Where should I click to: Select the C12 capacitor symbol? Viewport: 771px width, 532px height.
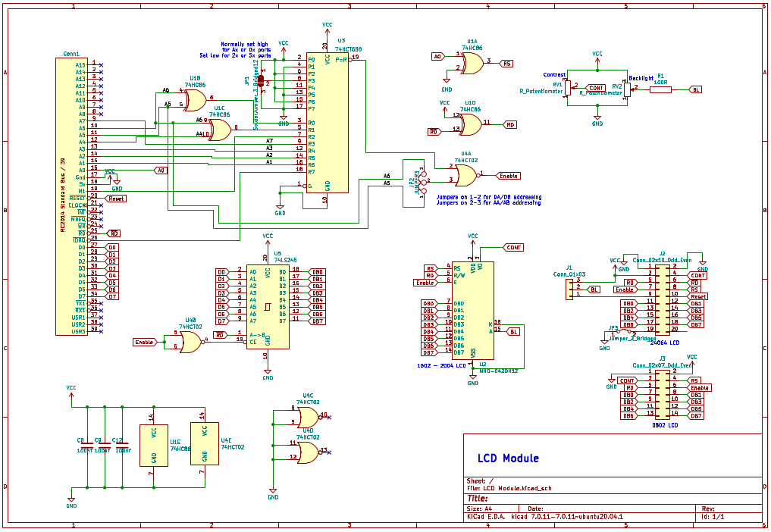point(122,446)
